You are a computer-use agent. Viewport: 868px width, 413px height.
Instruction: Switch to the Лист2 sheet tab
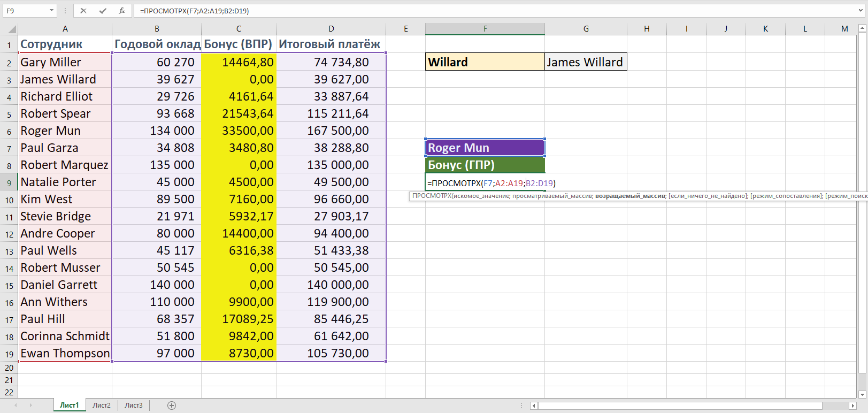[102, 406]
